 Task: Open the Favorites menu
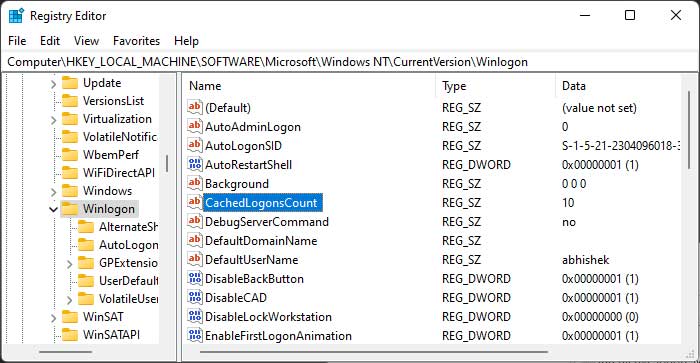(x=136, y=41)
